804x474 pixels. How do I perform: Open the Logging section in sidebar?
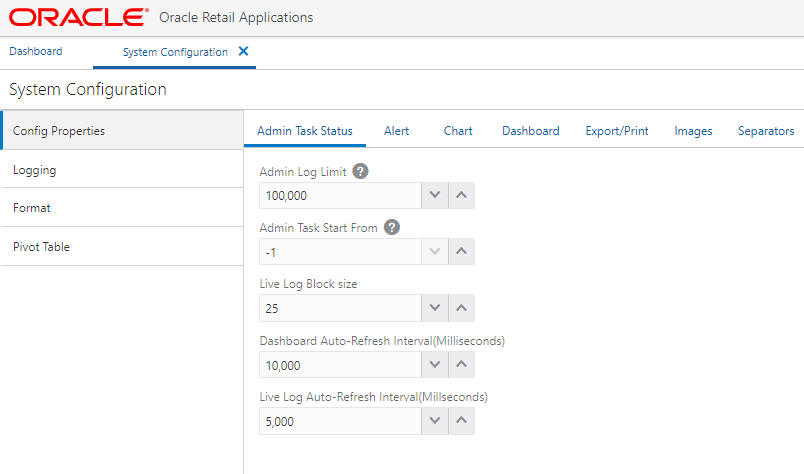tap(34, 170)
